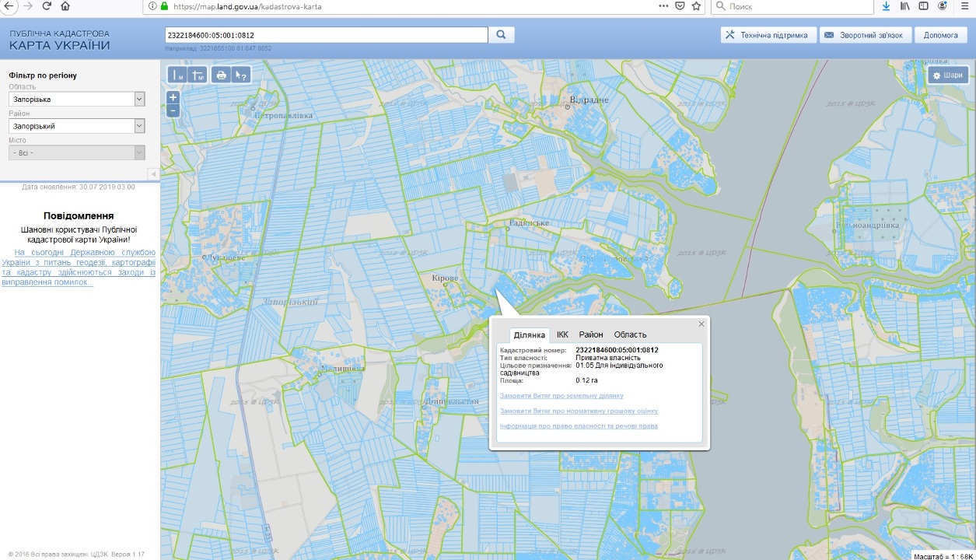Image resolution: width=976 pixels, height=560 pixels.
Task: Click the cadastral number value in popup
Action: click(617, 350)
